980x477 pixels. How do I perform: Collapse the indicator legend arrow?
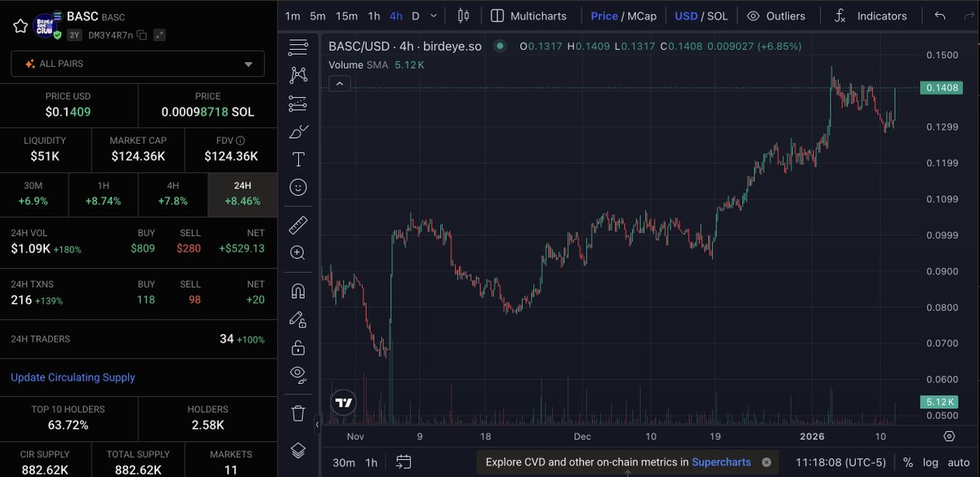pyautogui.click(x=341, y=83)
